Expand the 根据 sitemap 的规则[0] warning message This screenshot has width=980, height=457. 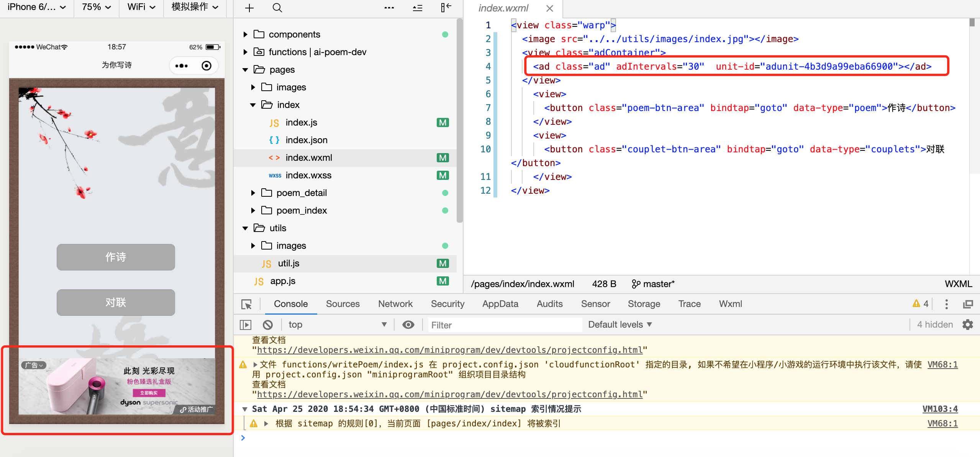[266, 424]
